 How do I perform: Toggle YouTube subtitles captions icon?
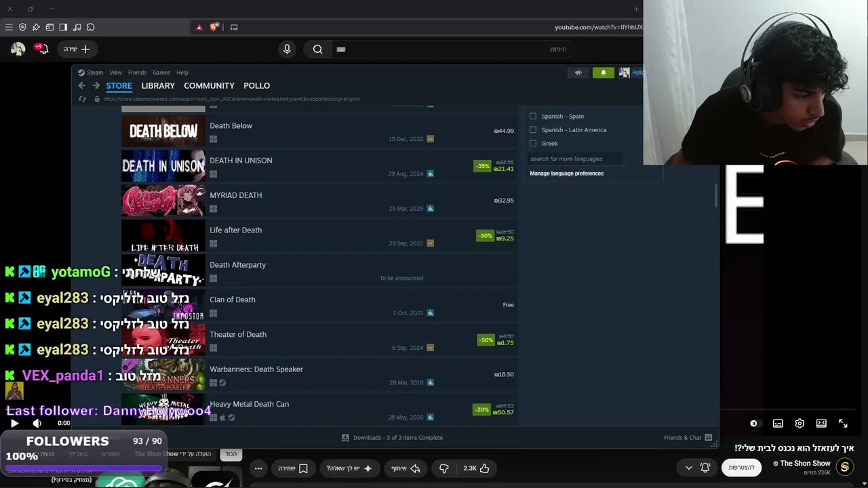(778, 423)
